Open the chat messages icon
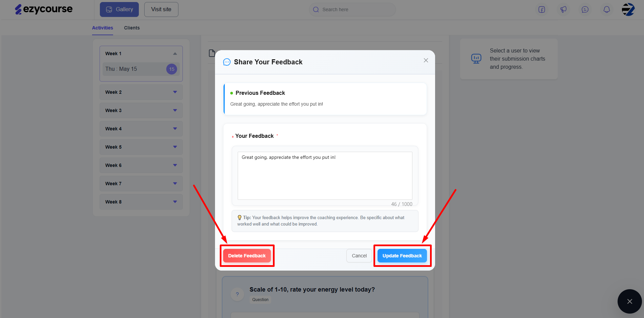Image resolution: width=644 pixels, height=318 pixels. coord(585,9)
